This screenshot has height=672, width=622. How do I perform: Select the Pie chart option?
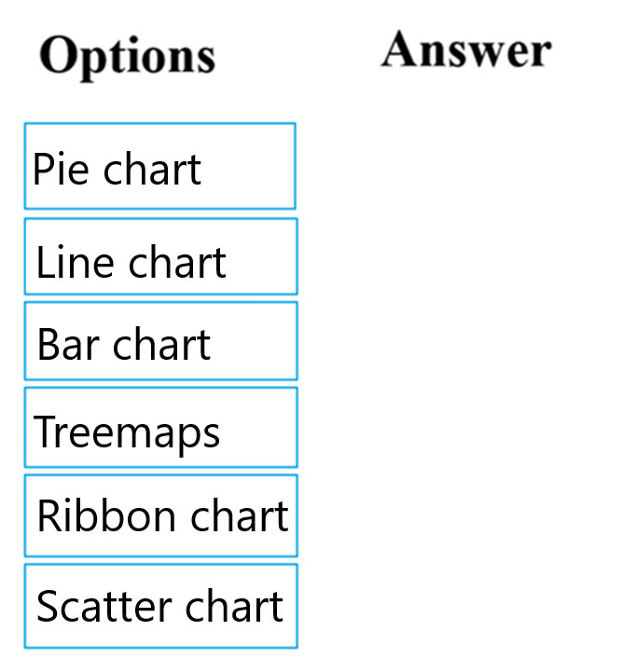pyautogui.click(x=159, y=166)
